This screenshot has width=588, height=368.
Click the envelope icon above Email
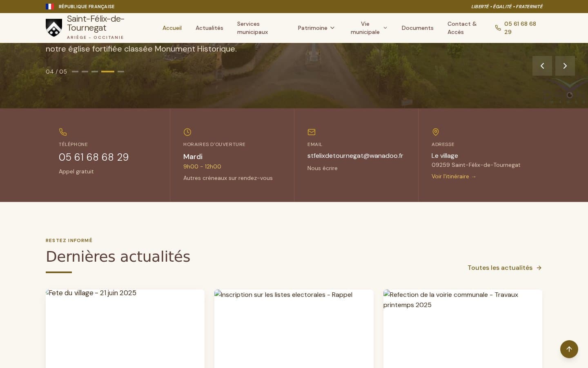312,132
